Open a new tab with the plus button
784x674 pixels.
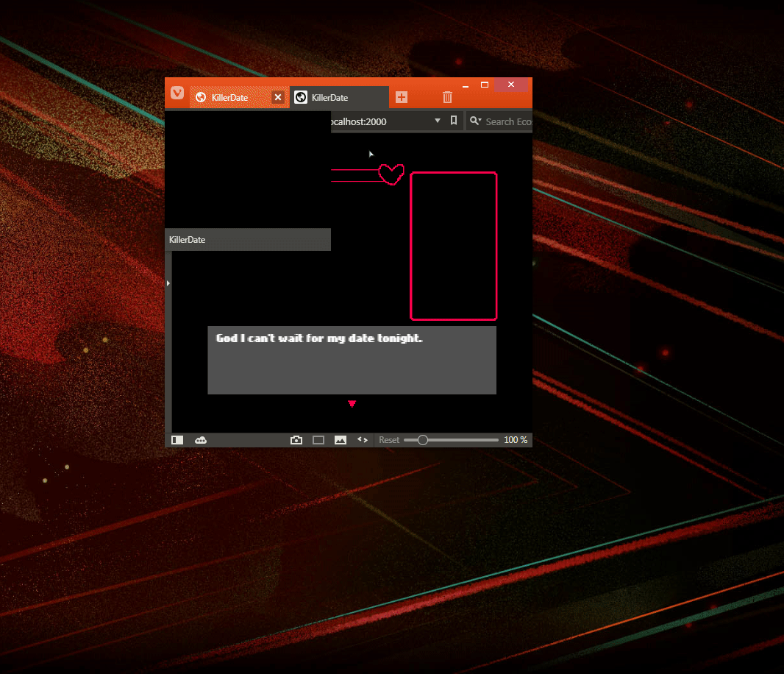[x=402, y=97]
